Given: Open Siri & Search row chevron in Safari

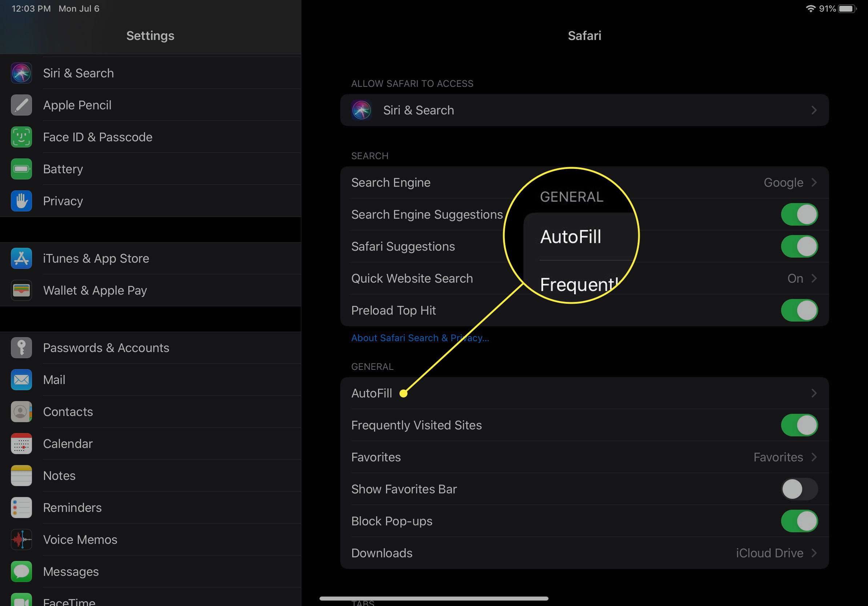Looking at the screenshot, I should pos(814,110).
